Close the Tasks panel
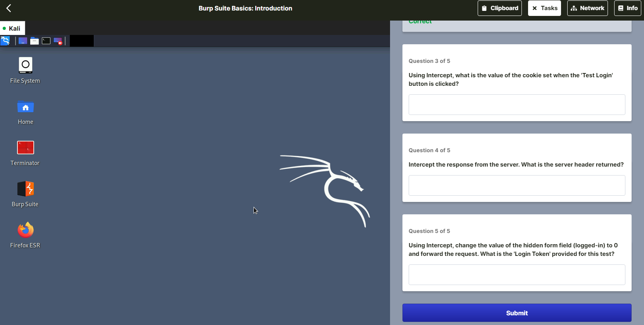The image size is (644, 325). [x=544, y=8]
